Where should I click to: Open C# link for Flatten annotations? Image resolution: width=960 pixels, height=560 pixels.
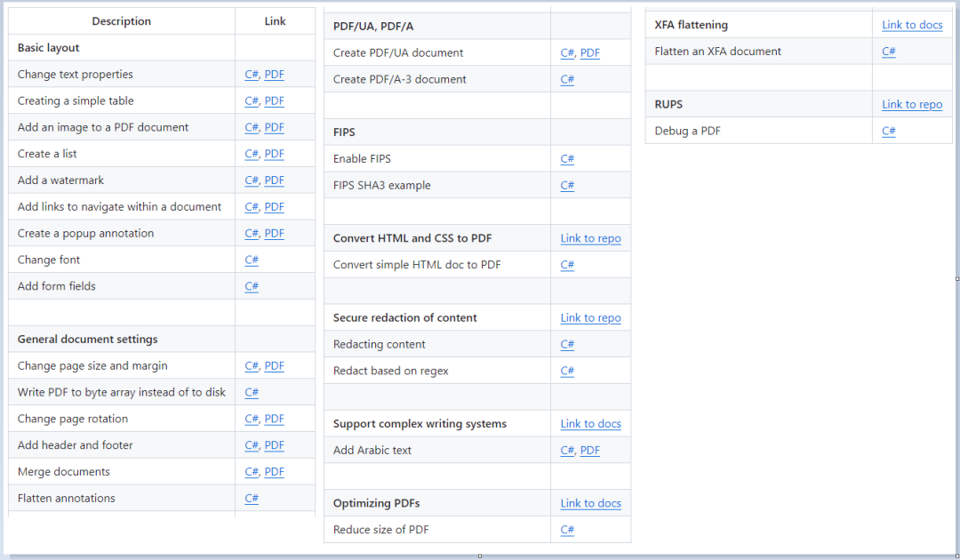click(251, 498)
